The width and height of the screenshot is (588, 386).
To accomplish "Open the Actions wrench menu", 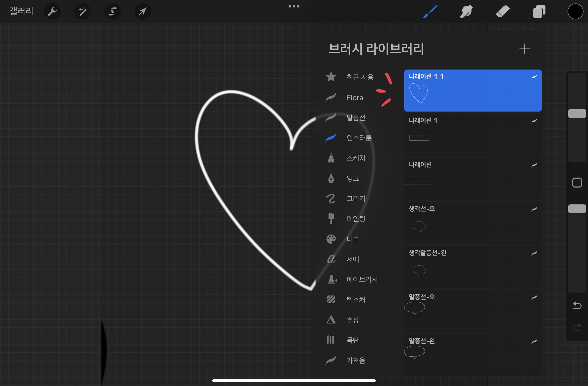I will (52, 11).
